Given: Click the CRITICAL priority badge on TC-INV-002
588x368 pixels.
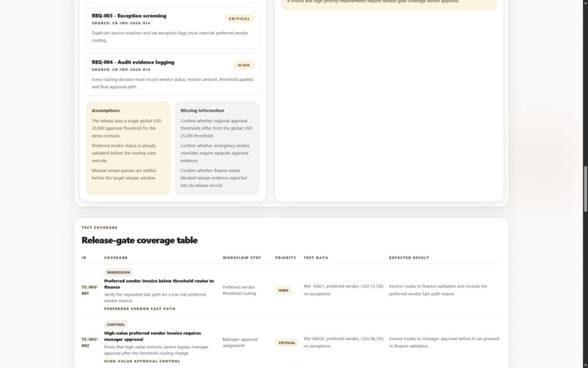Looking at the screenshot, I should tap(287, 343).
